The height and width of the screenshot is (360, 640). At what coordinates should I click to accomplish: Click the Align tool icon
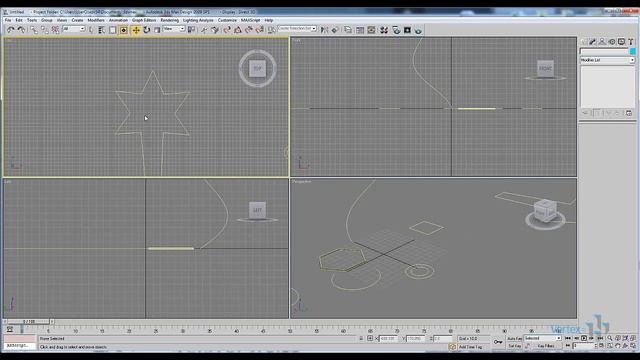(x=335, y=30)
